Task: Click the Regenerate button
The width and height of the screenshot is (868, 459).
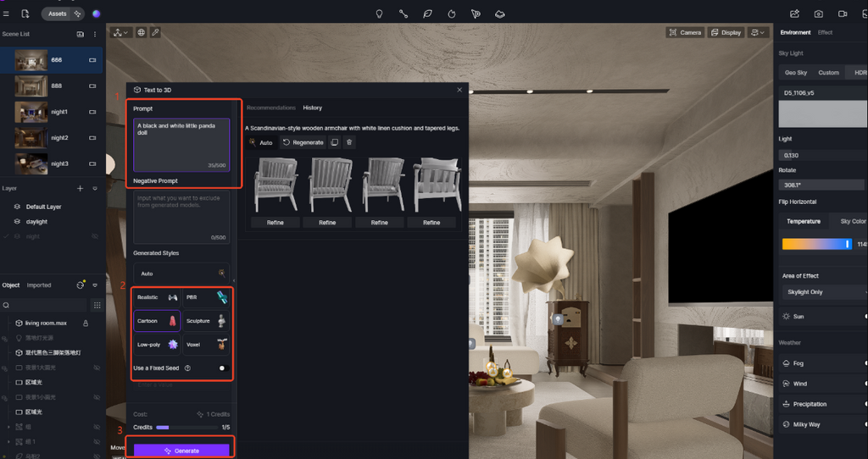Action: click(x=303, y=142)
